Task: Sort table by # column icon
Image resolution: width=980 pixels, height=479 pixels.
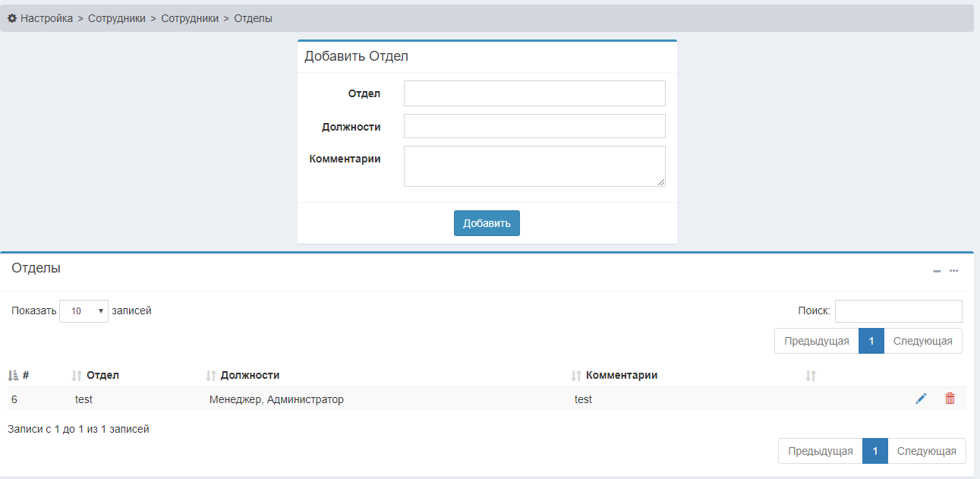Action: tap(13, 375)
